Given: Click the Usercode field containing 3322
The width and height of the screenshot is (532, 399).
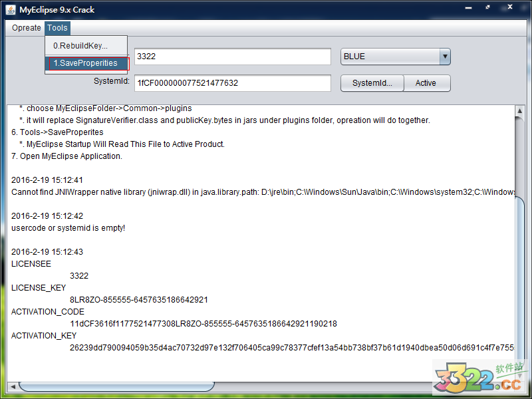Looking at the screenshot, I should click(232, 57).
